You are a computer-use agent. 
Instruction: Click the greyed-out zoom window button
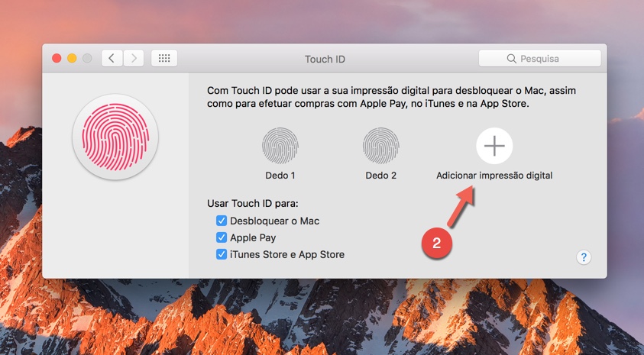tap(87, 58)
